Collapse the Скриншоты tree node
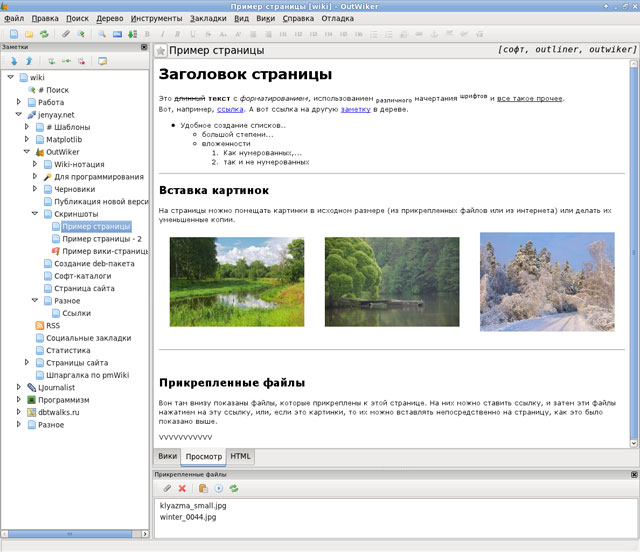This screenshot has height=552, width=640. pos(35,214)
